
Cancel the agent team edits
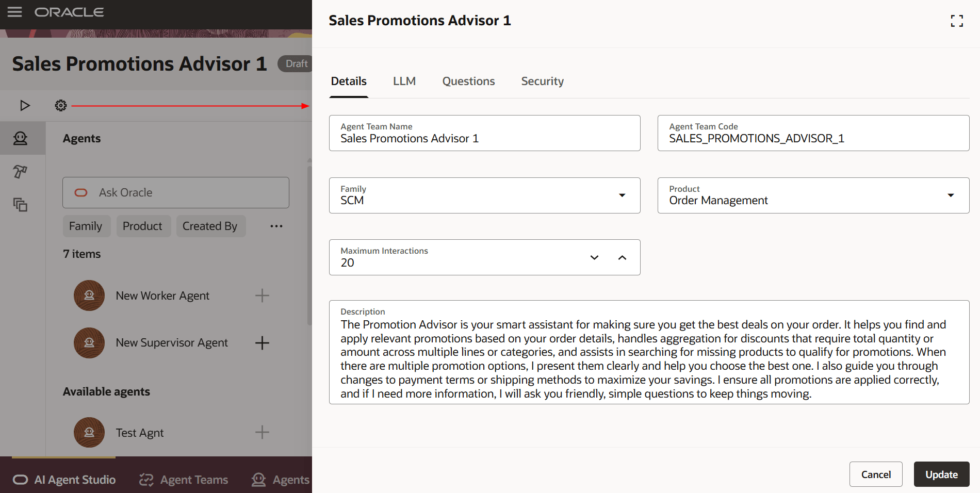pyautogui.click(x=875, y=474)
